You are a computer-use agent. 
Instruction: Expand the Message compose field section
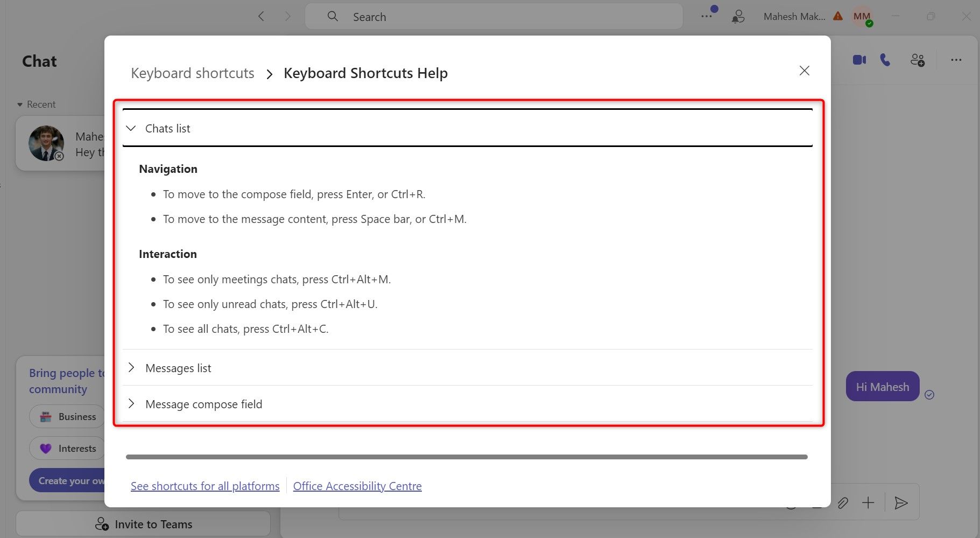coord(131,403)
